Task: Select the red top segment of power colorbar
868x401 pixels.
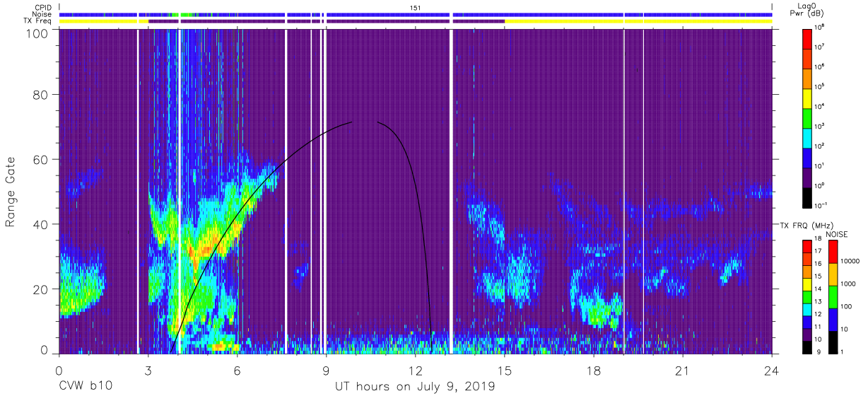Action: [x=808, y=37]
